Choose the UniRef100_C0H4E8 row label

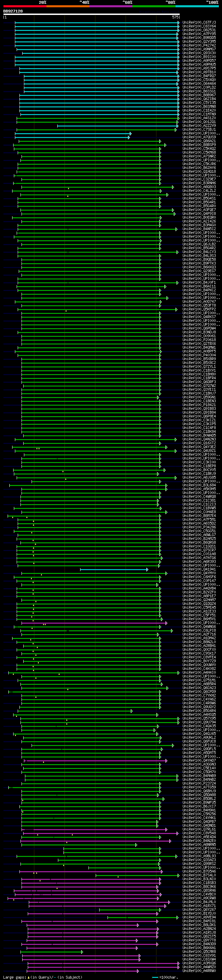point(199,512)
